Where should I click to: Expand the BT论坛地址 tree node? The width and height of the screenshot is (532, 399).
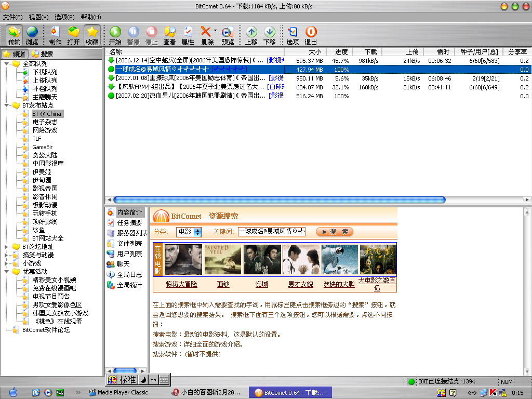6,247
